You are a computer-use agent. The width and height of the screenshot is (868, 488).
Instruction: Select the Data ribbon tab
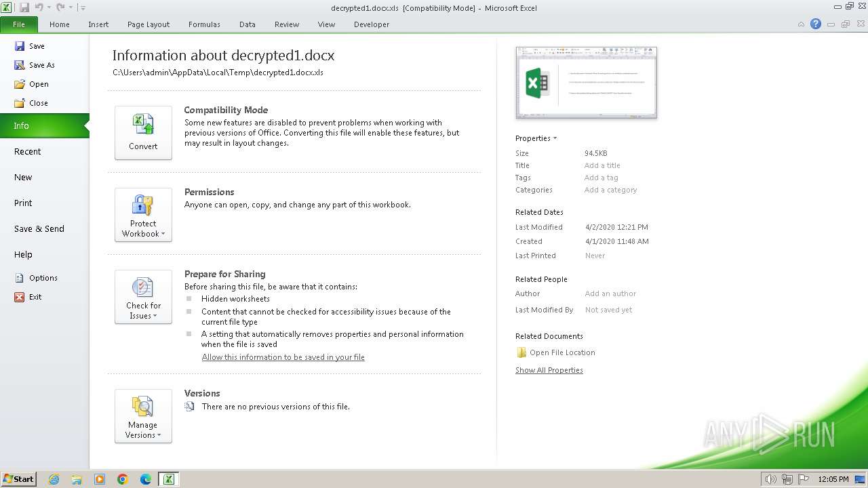pos(248,24)
